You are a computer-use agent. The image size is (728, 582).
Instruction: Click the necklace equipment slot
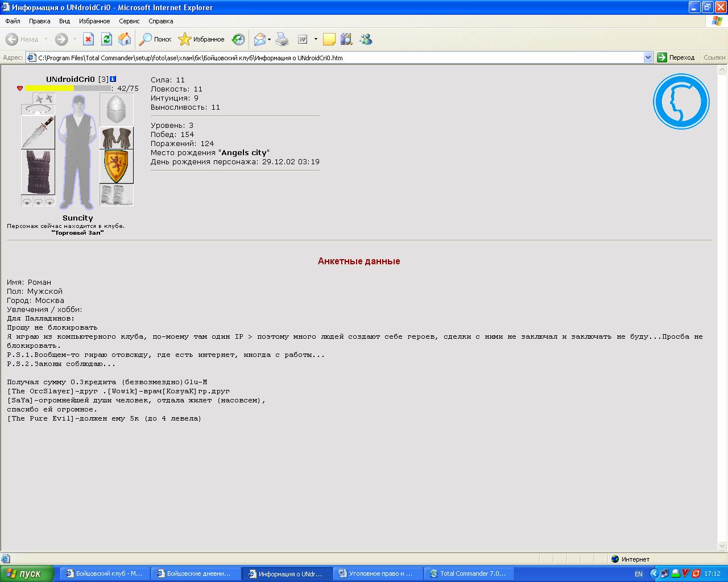(38, 110)
